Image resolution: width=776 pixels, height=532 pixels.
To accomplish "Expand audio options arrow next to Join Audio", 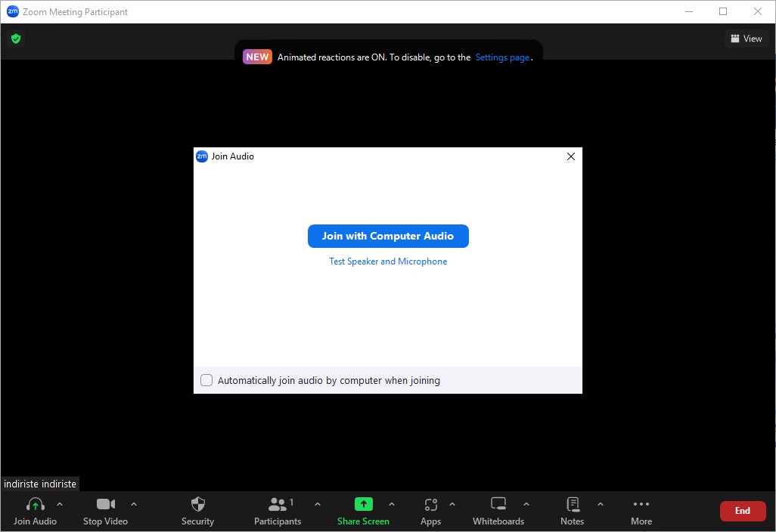I will [x=60, y=504].
